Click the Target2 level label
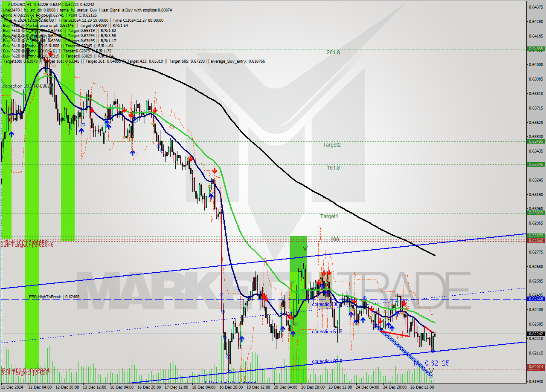The width and height of the screenshot is (546, 392). click(x=331, y=145)
